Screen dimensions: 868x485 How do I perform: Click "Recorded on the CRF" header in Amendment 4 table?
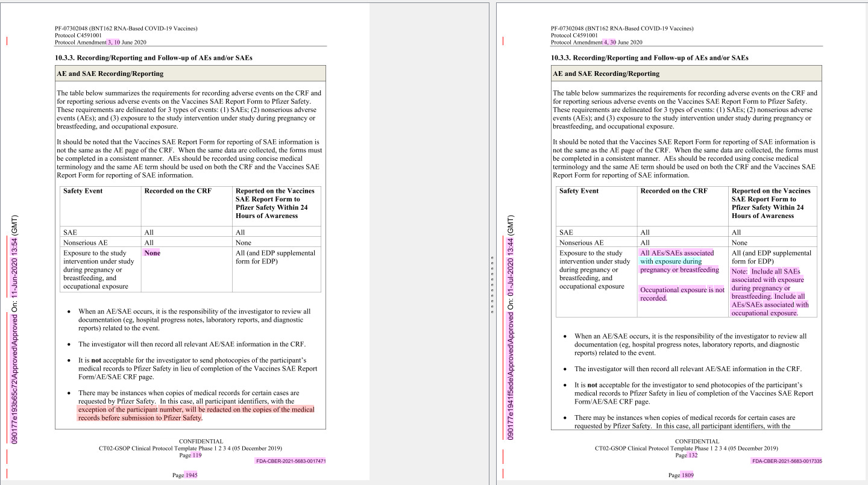(x=674, y=191)
